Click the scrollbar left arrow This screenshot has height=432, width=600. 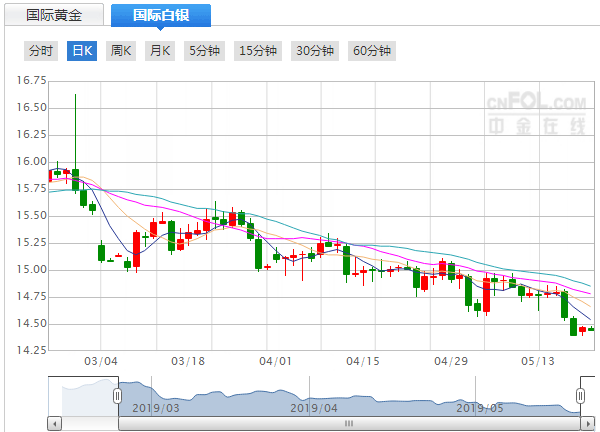coord(54,424)
